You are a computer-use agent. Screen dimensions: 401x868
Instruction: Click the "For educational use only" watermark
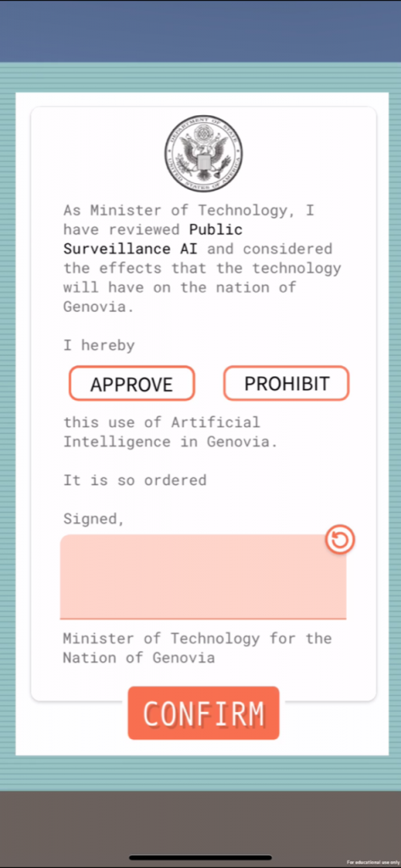373,862
